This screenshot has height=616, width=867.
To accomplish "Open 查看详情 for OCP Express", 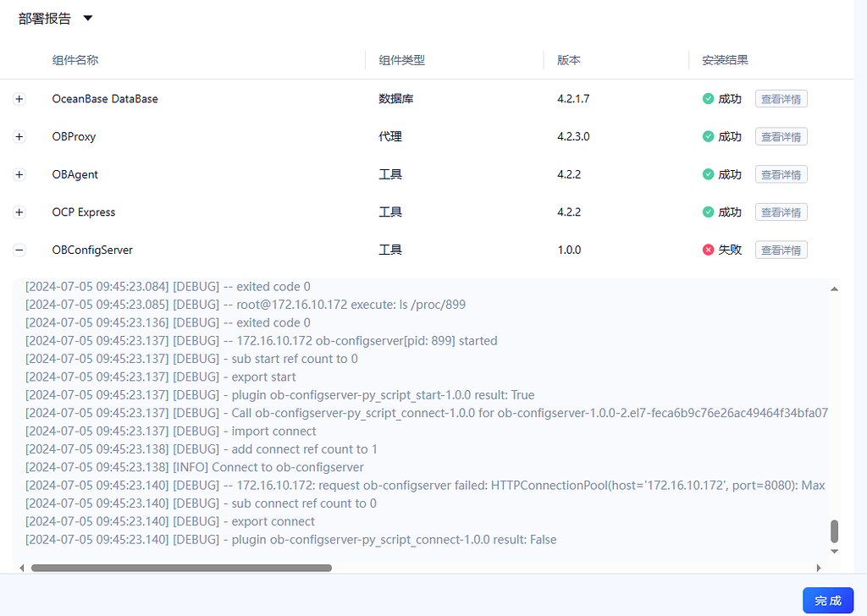I will tap(781, 212).
